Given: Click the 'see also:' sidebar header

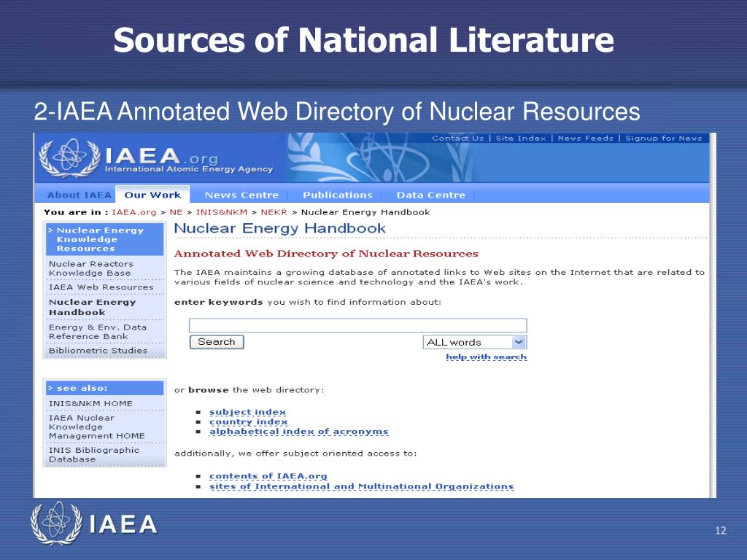Looking at the screenshot, I should point(105,388).
